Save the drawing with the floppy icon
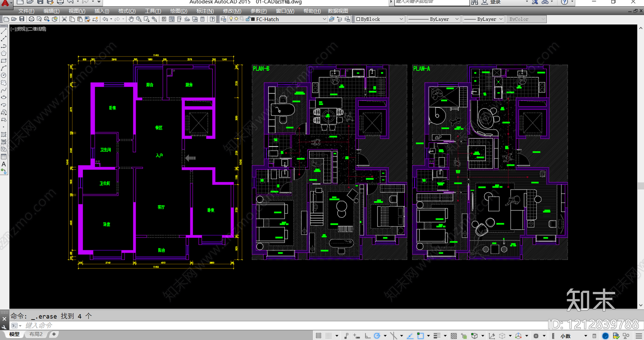Viewport: 644px width, 340px height. click(22, 19)
